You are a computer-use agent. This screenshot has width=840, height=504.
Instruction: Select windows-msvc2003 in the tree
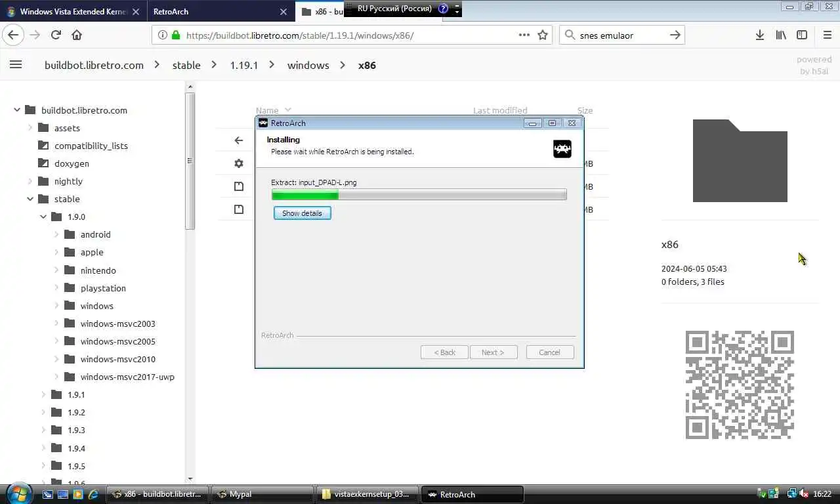click(x=118, y=324)
